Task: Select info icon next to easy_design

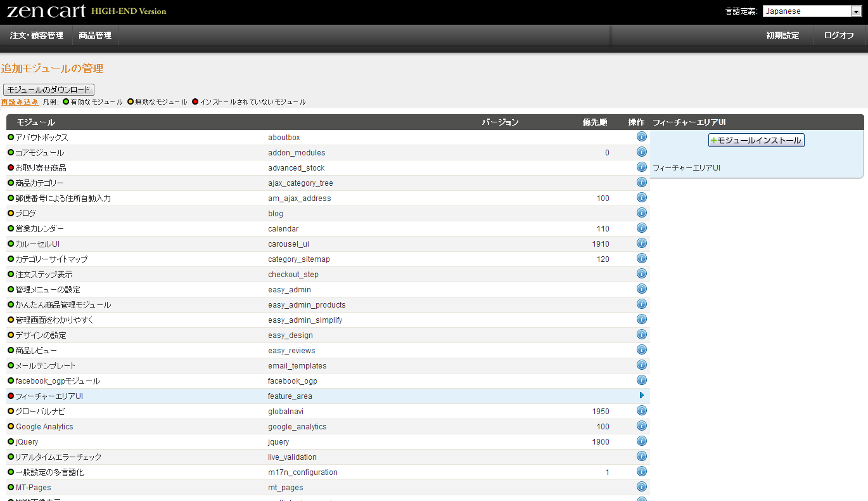Action: [641, 335]
